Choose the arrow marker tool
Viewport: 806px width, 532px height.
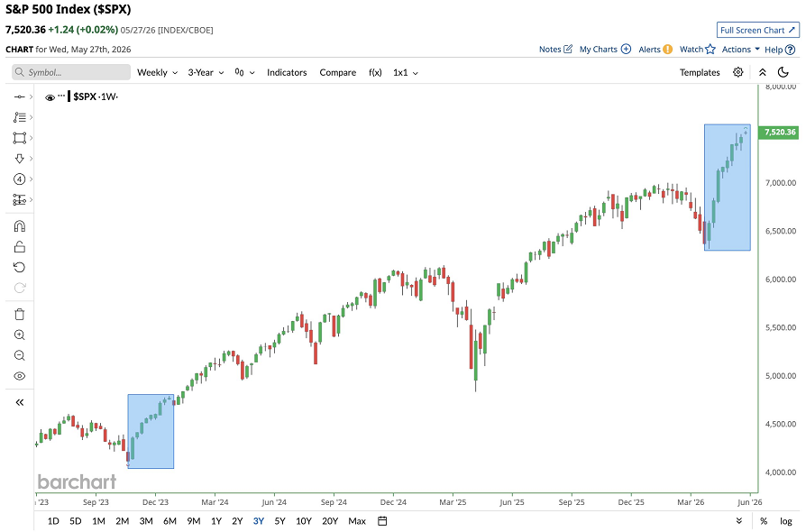(x=20, y=159)
